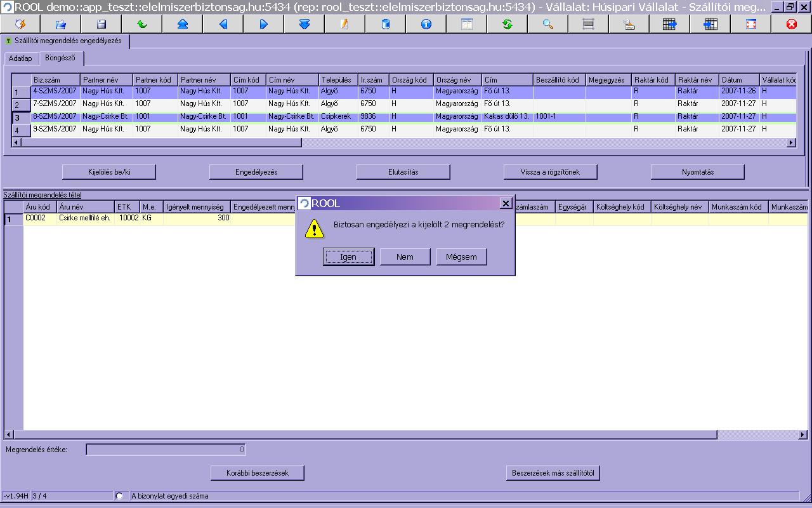Cancel dialog with the Mégsem button
The height and width of the screenshot is (508, 812).
tap(461, 257)
